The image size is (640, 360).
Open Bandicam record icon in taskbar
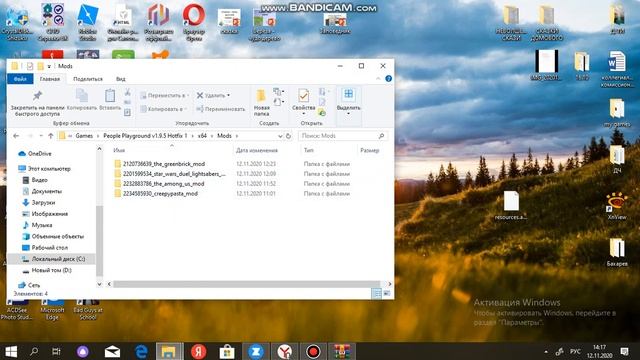pyautogui.click(x=313, y=351)
